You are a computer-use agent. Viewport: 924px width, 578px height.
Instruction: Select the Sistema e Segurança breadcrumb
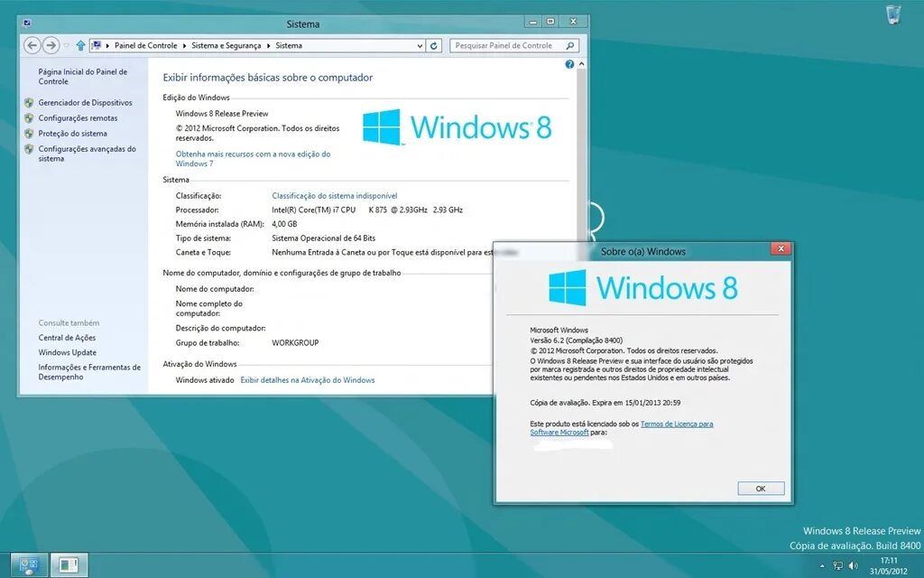point(226,45)
